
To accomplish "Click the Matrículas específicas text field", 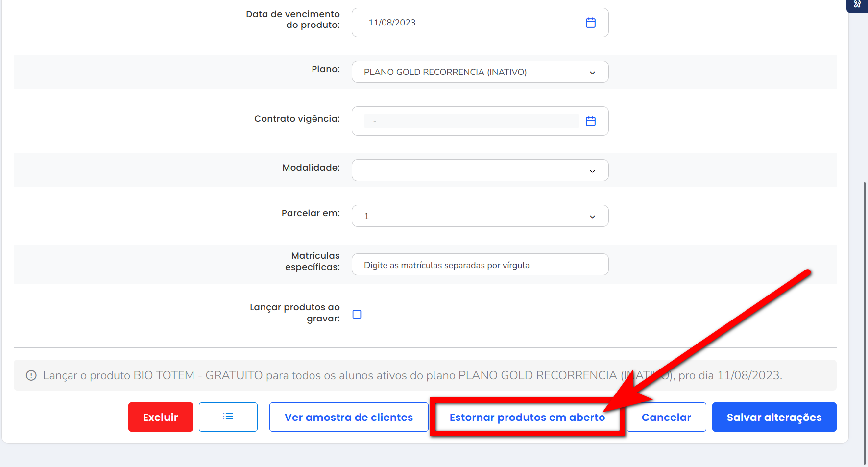I will click(480, 265).
